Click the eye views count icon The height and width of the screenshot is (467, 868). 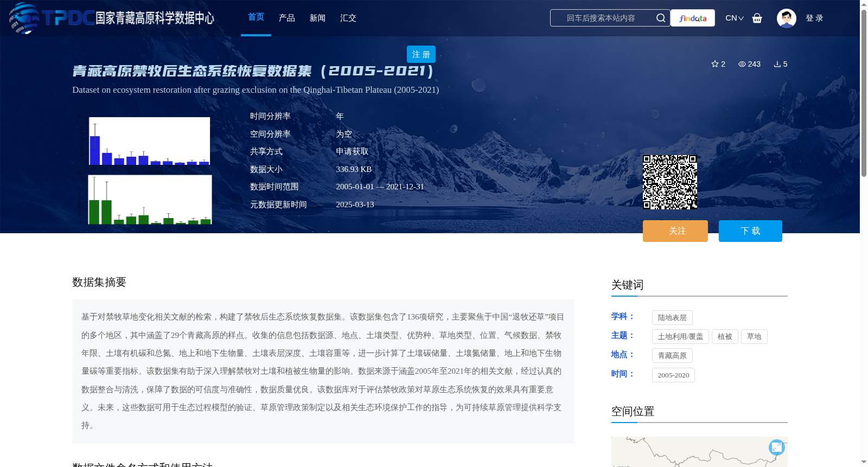742,64
